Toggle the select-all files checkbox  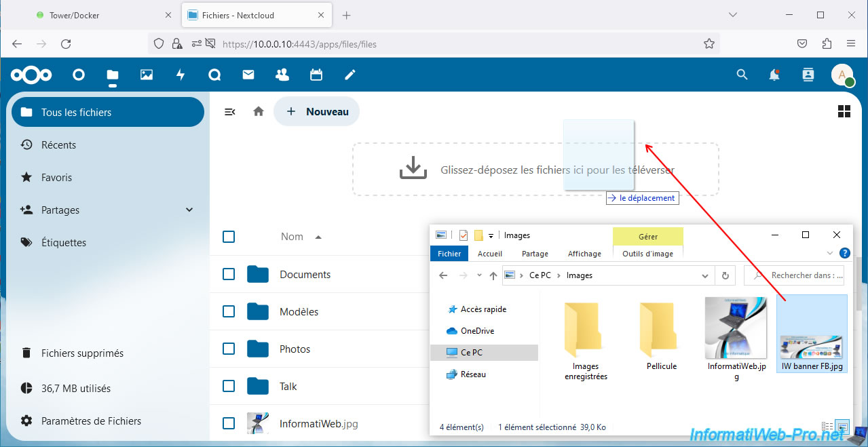pos(229,237)
